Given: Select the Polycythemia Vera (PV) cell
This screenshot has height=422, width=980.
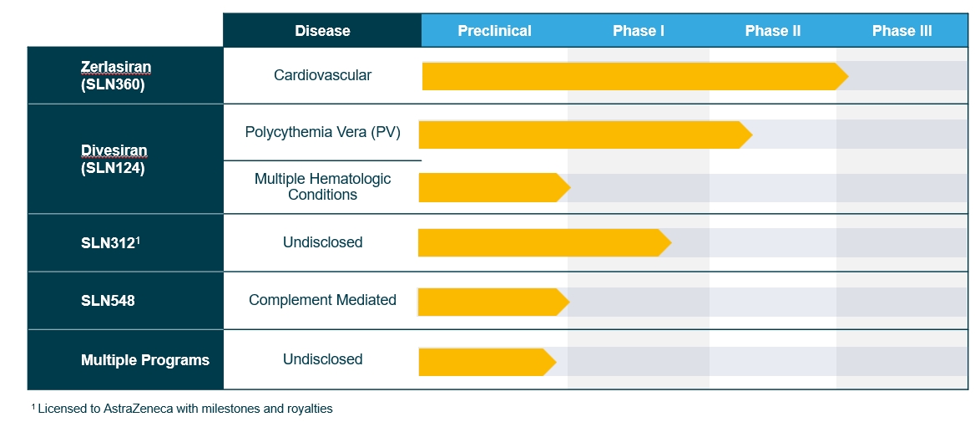Looking at the screenshot, I should [322, 132].
